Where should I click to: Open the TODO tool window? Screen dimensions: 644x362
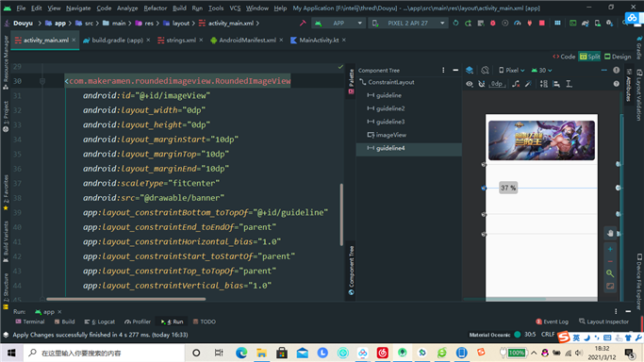[x=204, y=321]
